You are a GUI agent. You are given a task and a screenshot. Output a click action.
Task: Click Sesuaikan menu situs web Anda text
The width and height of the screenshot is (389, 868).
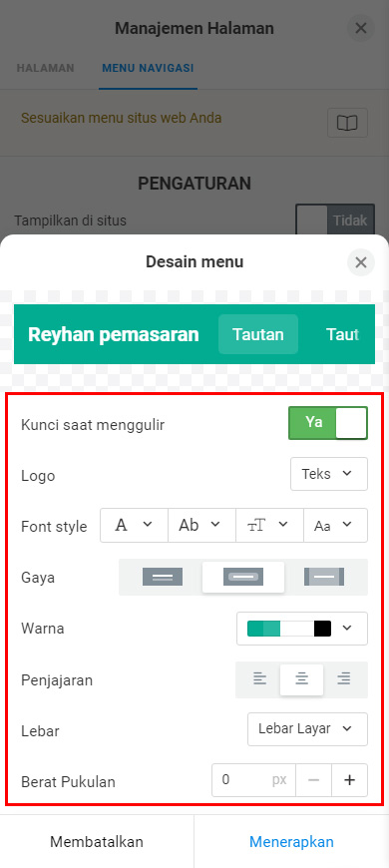[x=121, y=118]
